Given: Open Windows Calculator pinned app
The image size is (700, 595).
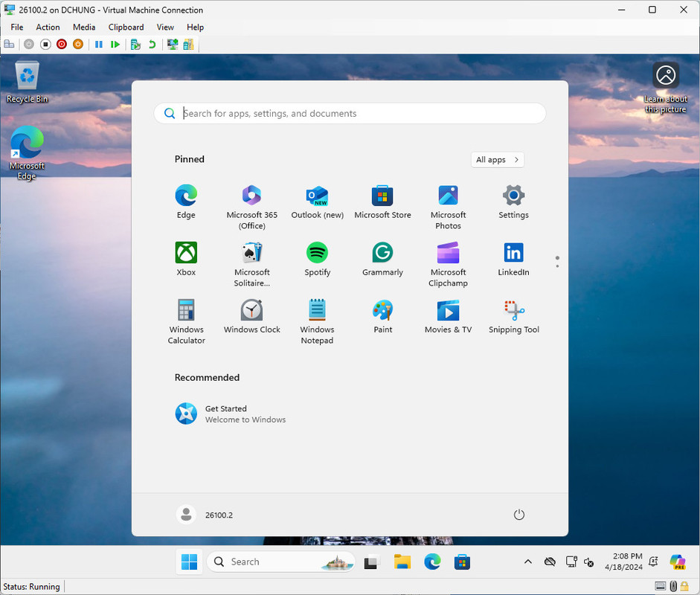Looking at the screenshot, I should pos(186,321).
